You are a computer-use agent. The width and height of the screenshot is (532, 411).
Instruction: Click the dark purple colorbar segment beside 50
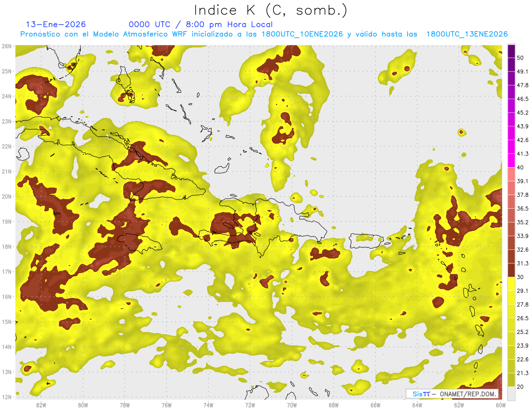click(x=511, y=51)
